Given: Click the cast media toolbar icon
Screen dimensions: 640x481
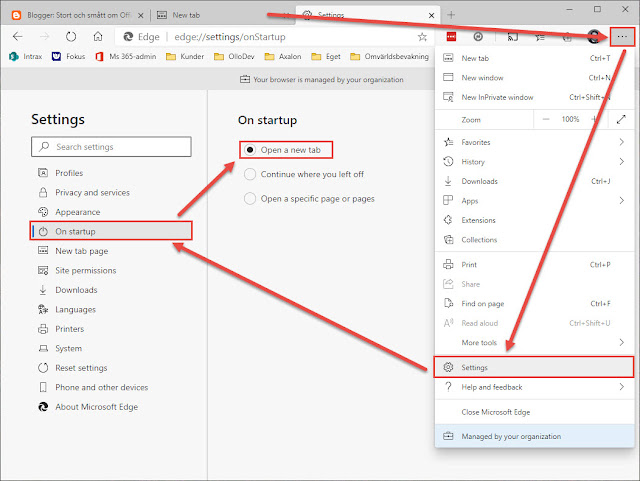Looking at the screenshot, I should [513, 37].
